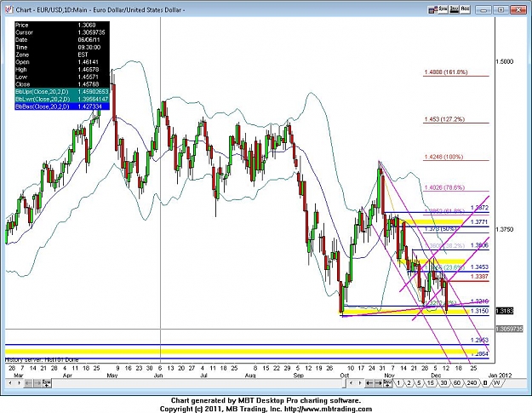This screenshot has width=532, height=413.
Task: Click the left scroll arrow at bottom-left
Action: [10, 383]
